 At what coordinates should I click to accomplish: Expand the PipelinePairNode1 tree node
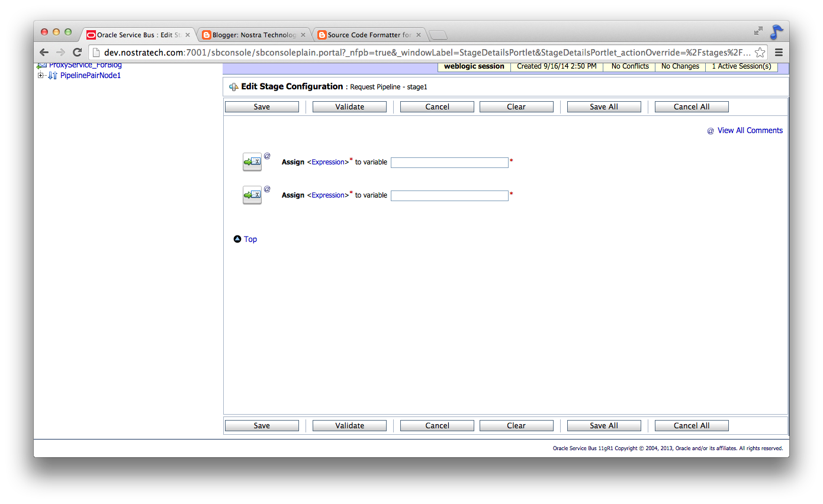coord(41,76)
